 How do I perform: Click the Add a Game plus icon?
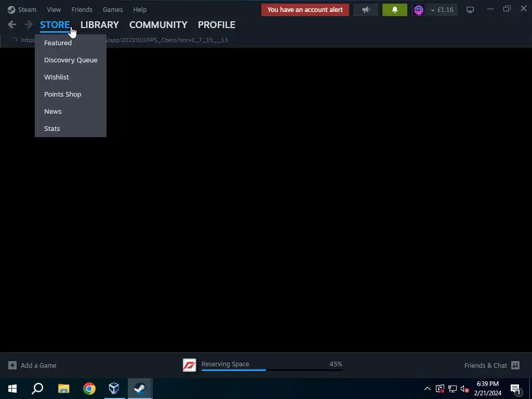coord(12,365)
